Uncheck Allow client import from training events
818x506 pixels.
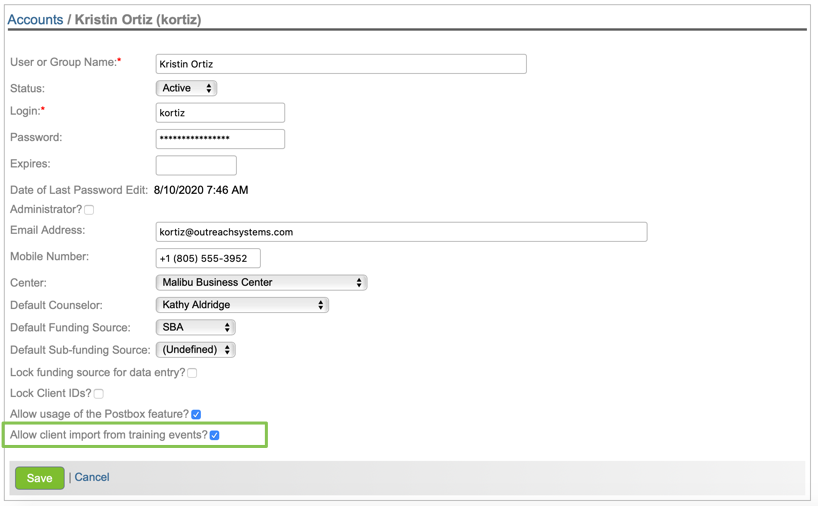click(215, 436)
